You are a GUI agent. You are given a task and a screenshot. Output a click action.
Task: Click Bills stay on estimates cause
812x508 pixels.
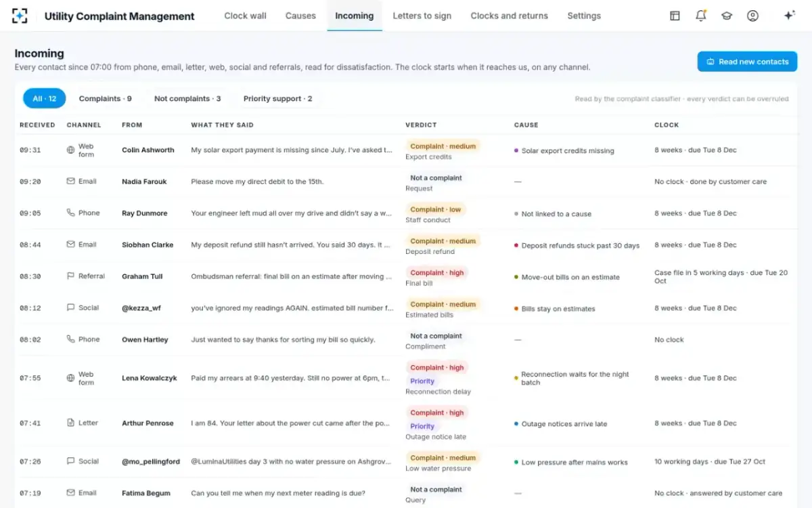click(554, 308)
